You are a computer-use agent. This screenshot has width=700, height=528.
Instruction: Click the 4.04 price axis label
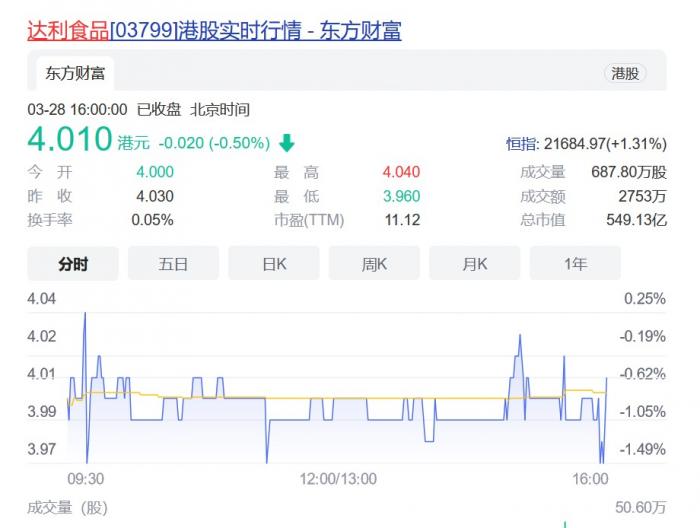pos(42,299)
